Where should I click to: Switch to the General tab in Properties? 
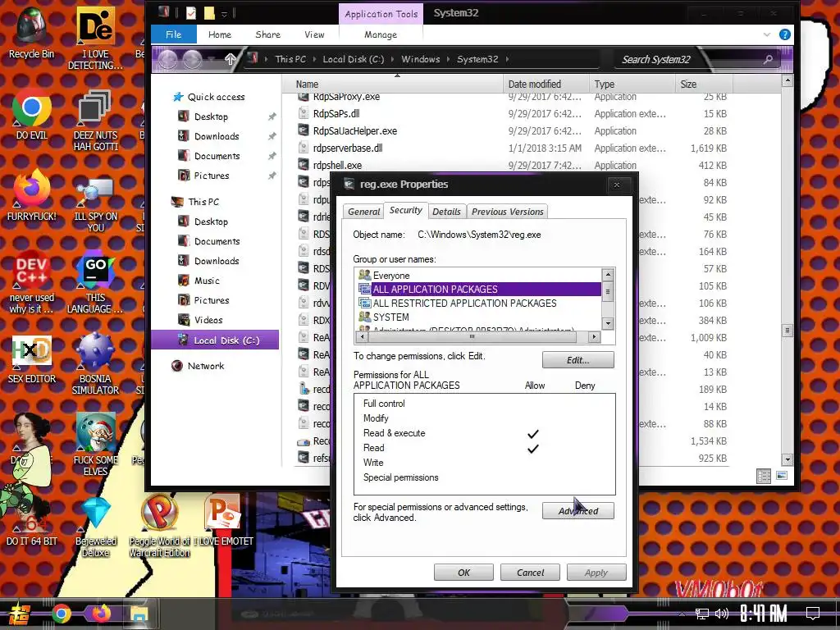click(363, 212)
